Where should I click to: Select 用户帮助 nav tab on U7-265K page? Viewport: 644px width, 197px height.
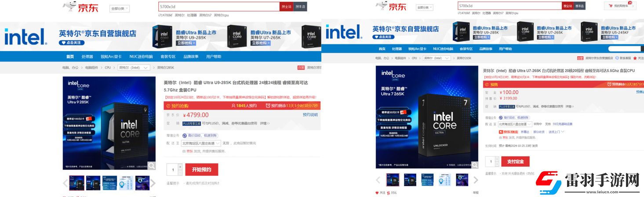505,49
